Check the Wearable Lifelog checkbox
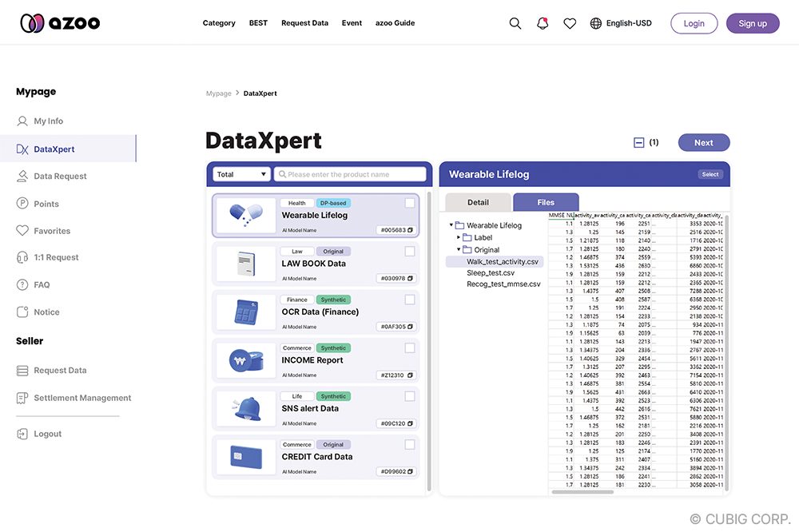 pos(410,203)
